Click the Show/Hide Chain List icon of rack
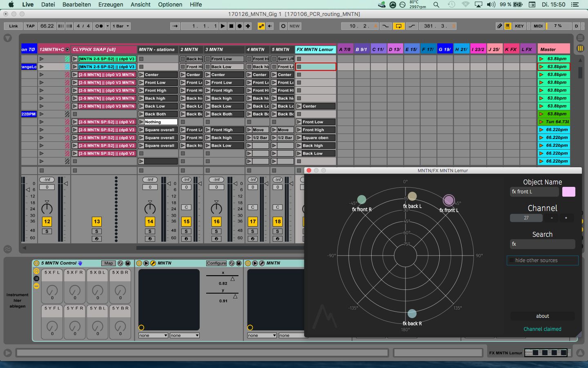Viewport: 588px width, 368px height. coord(36,278)
